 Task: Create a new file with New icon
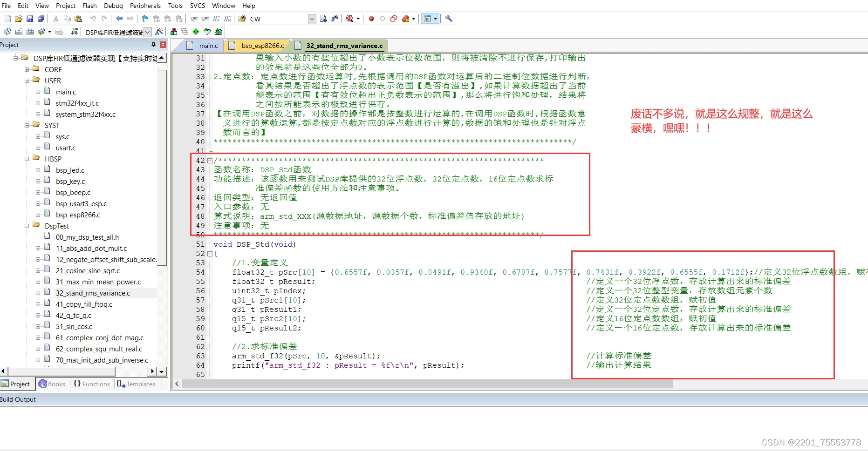pyautogui.click(x=7, y=19)
